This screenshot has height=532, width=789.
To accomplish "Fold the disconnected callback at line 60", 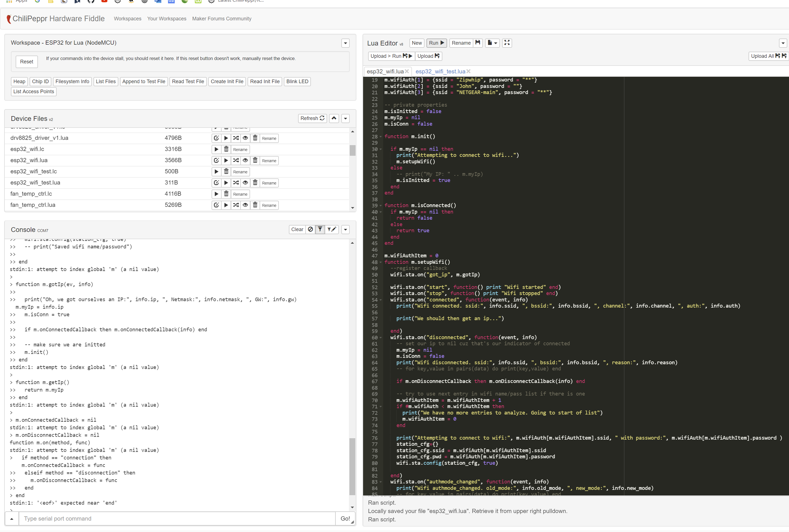I will pos(381,337).
